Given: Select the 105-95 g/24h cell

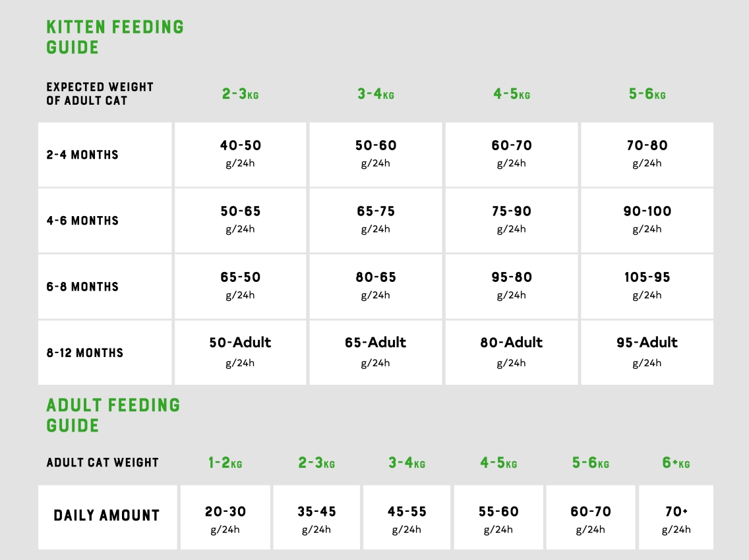Looking at the screenshot, I should pos(647,285).
